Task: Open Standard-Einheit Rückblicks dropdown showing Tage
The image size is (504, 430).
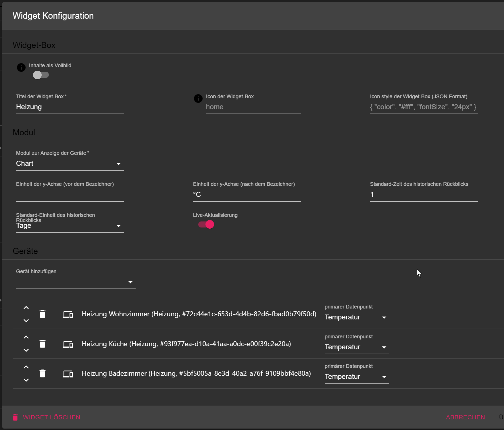Action: 70,226
